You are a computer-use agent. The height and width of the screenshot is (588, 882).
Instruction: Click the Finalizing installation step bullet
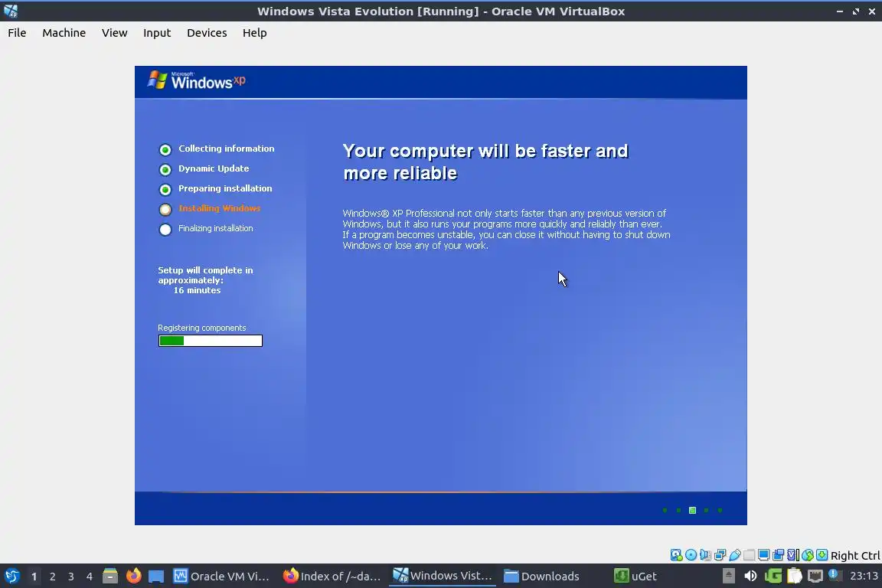165,229
